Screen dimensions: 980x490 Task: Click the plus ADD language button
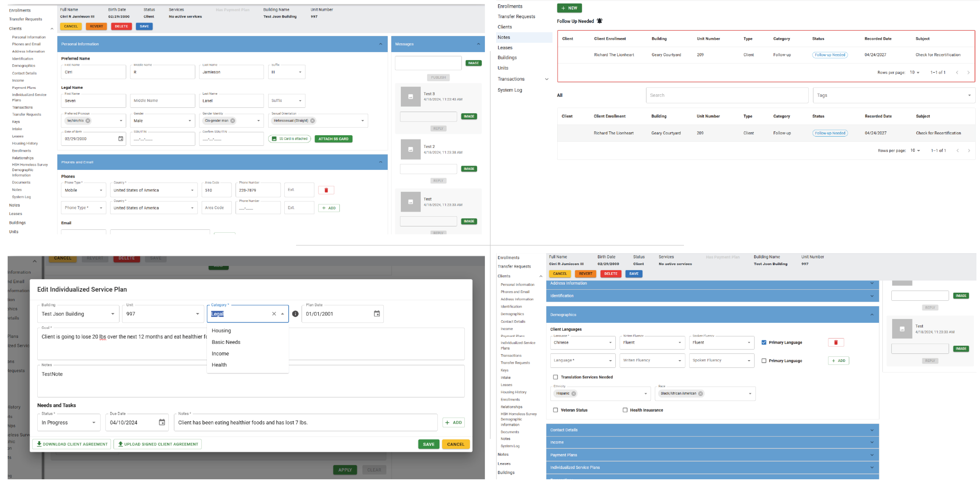point(838,361)
